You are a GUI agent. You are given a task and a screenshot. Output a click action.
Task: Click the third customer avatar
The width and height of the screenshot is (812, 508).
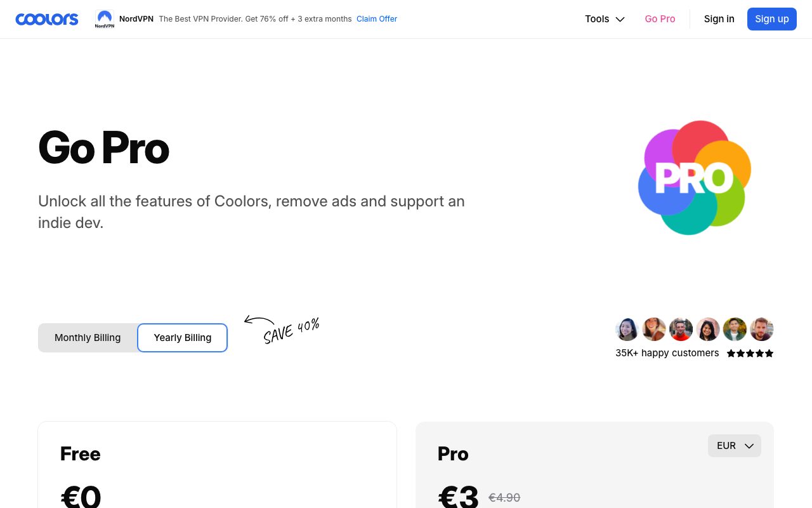coord(681,330)
